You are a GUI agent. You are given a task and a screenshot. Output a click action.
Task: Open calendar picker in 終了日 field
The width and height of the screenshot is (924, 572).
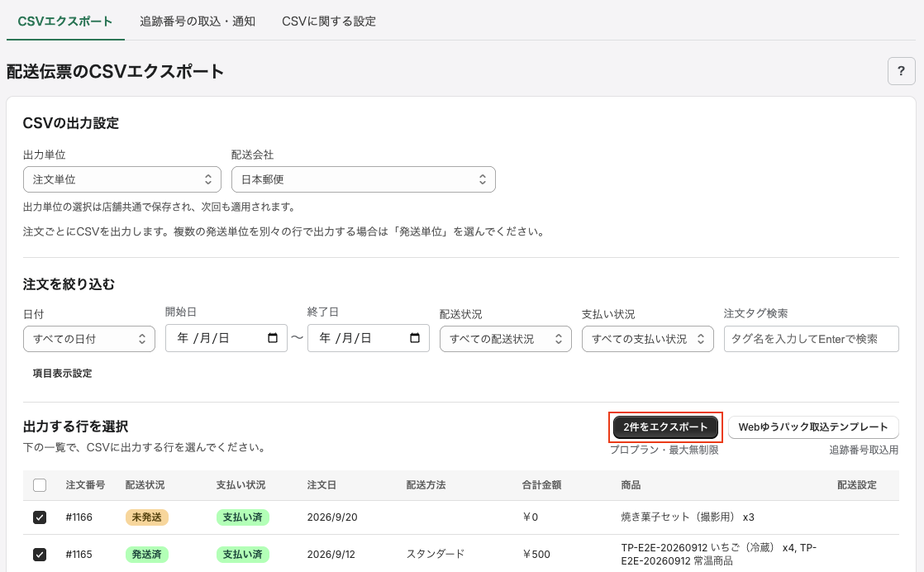point(415,338)
